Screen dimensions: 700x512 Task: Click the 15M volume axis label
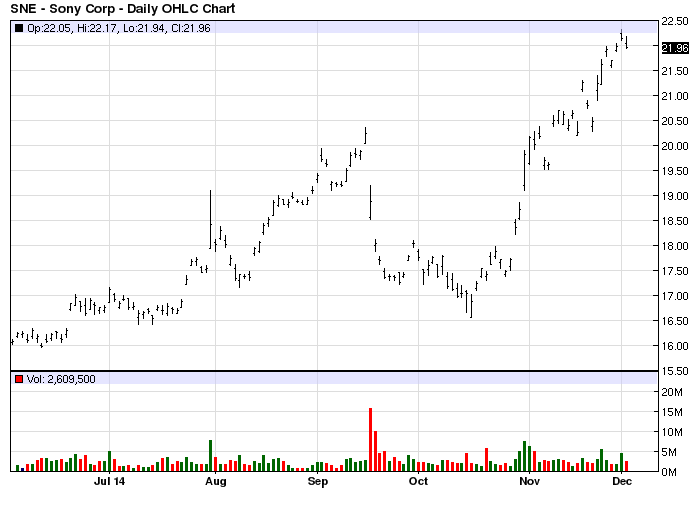click(x=672, y=412)
